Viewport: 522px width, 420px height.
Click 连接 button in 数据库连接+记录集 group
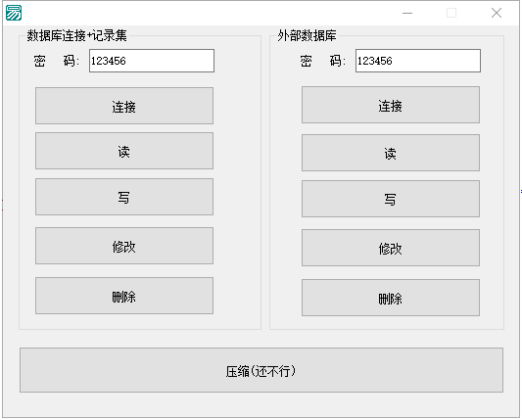(x=124, y=106)
